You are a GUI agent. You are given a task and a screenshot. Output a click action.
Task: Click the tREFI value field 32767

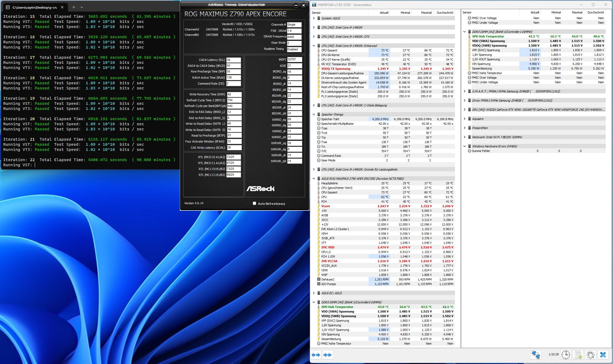[294, 60]
